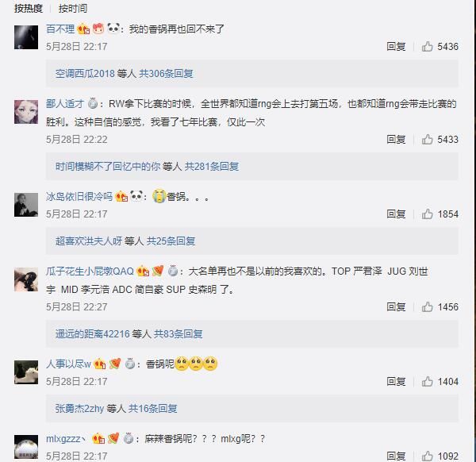The width and height of the screenshot is (476, 462).
Task: Reply to 人事以尽w's comment
Action: (x=396, y=382)
